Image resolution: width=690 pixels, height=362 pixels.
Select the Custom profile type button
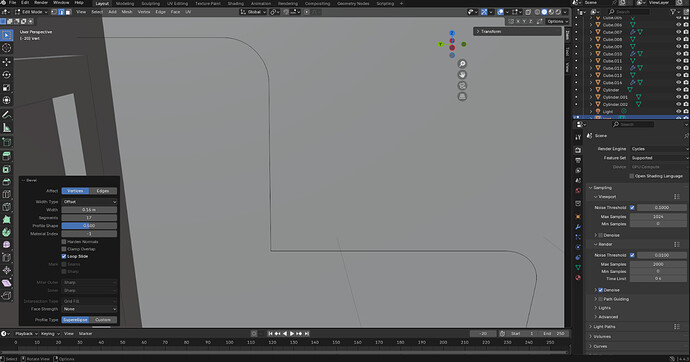103,320
